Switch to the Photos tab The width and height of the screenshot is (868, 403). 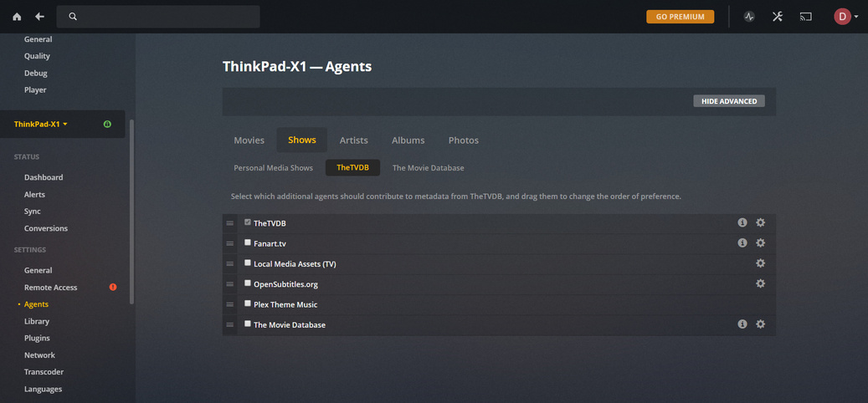click(464, 140)
